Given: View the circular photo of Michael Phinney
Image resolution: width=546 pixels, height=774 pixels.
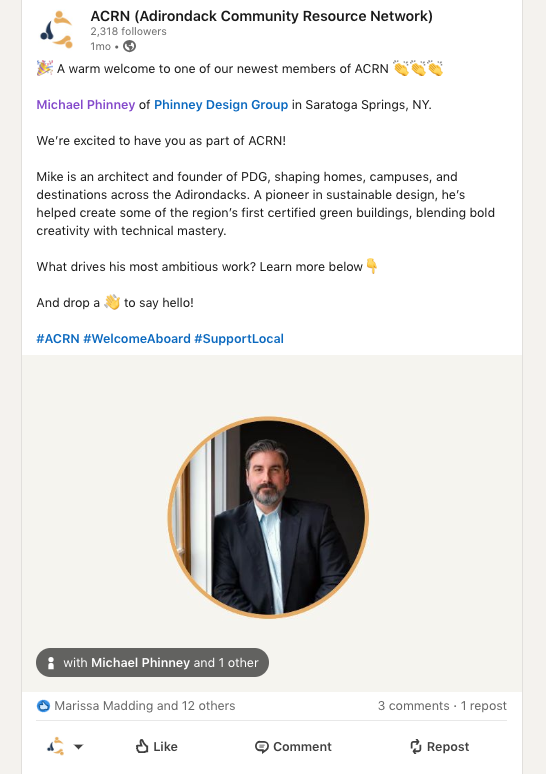Looking at the screenshot, I should coord(268,517).
